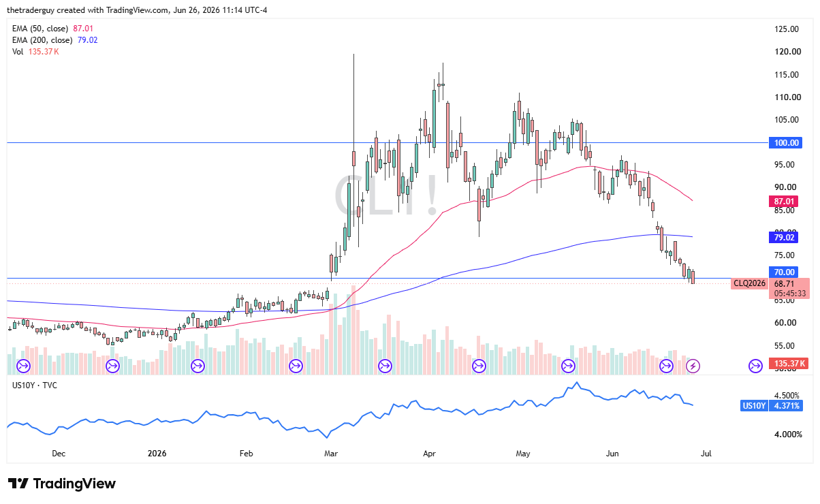The width and height of the screenshot is (820, 504).
Task: Click the 115.00 price axis value
Action: [x=787, y=74]
